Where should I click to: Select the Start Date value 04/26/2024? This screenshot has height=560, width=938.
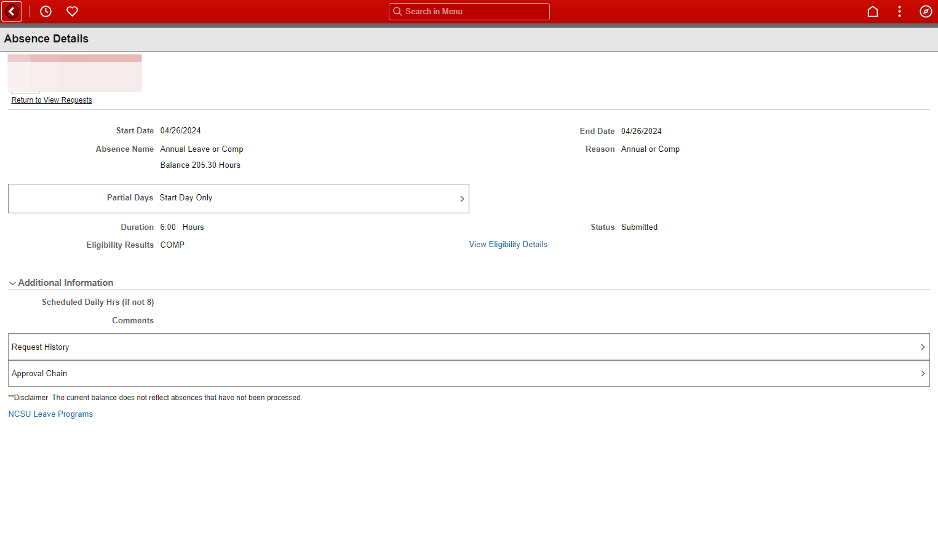tap(181, 130)
